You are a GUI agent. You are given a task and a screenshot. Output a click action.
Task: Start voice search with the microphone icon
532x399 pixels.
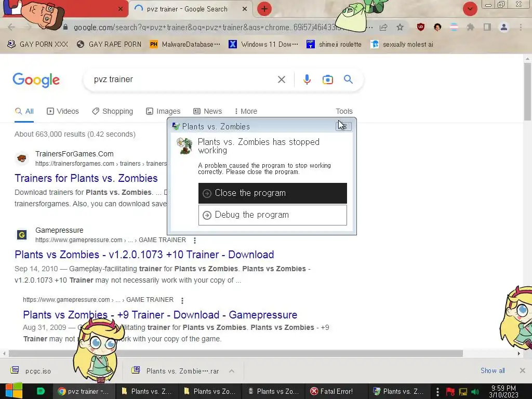pyautogui.click(x=307, y=79)
